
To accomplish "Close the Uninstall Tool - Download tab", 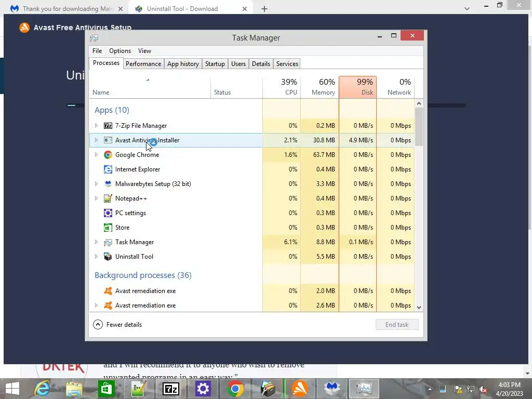I will click(x=245, y=9).
